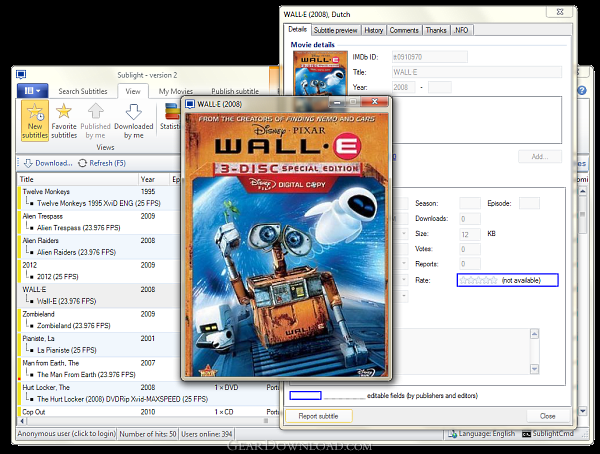Click the Report subtitle button

318,416
